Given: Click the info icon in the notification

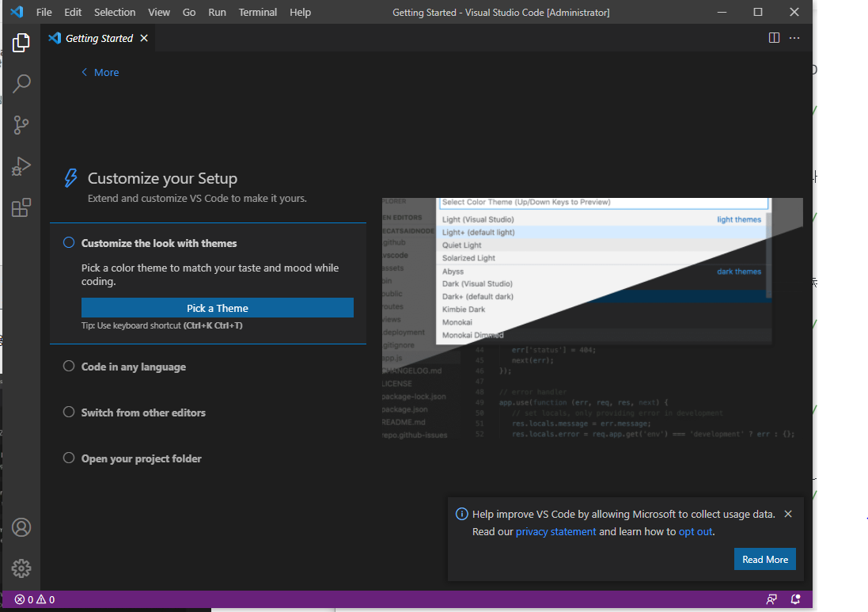Looking at the screenshot, I should [x=461, y=514].
